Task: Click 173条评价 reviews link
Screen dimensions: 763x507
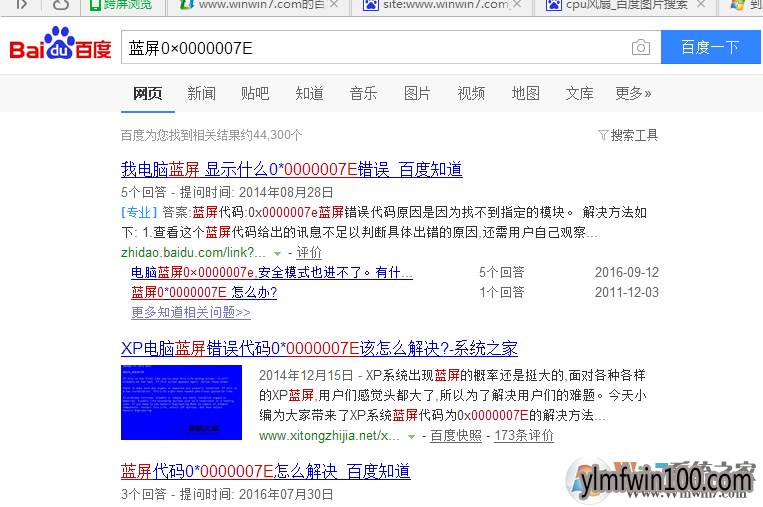Action: click(524, 435)
